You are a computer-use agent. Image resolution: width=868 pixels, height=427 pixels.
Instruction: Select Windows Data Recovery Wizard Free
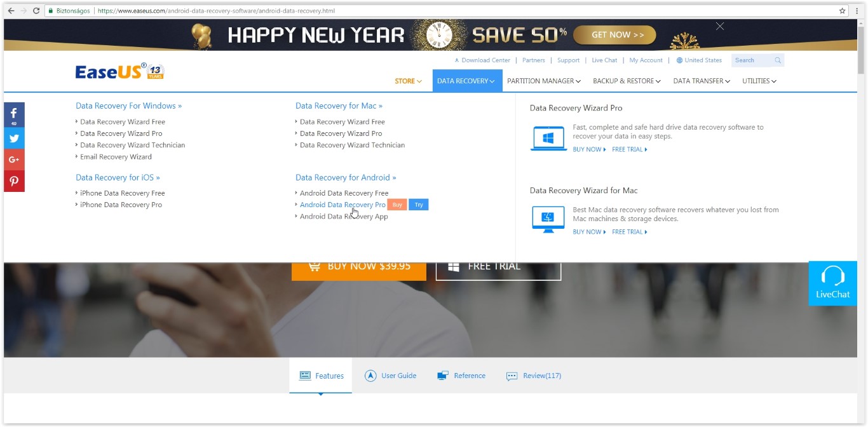[x=123, y=122]
